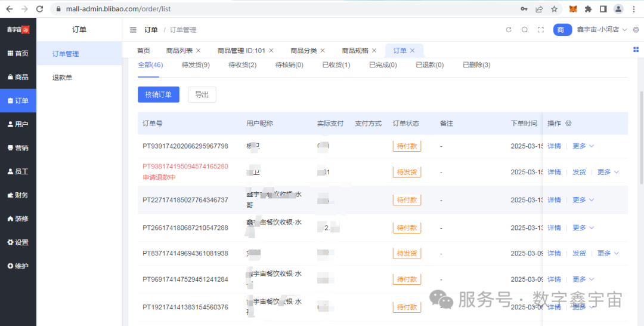This screenshot has height=326, width=644.
Task: Filter orders by 待收货(2)
Action: (x=242, y=65)
